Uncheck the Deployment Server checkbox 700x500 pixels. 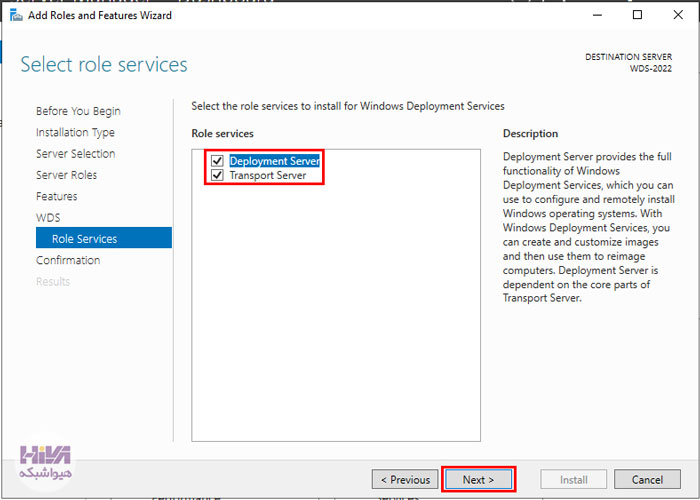(x=217, y=161)
